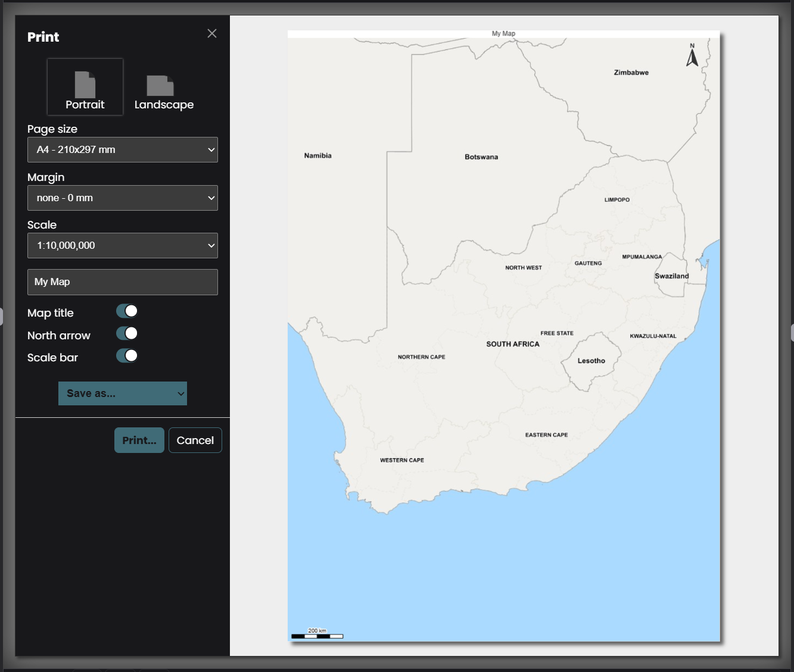Viewport: 794px width, 672px height.
Task: Click the north arrow icon on map preview
Action: (692, 55)
